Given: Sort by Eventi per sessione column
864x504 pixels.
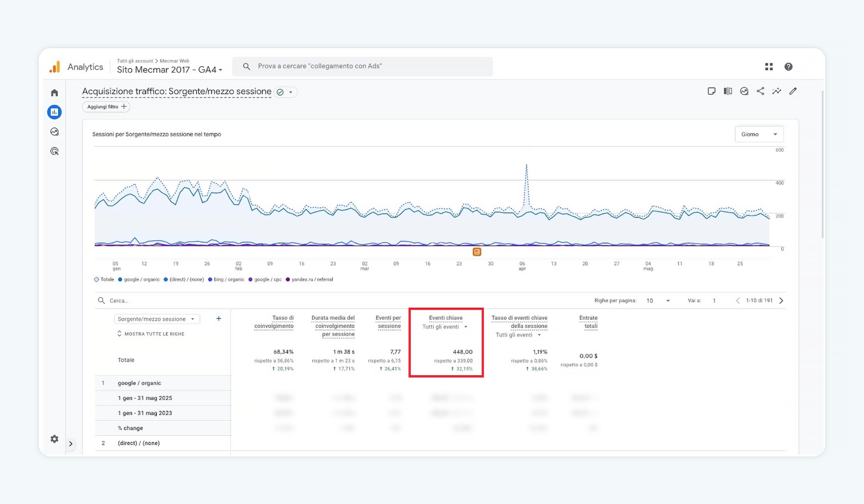Looking at the screenshot, I should 388,322.
